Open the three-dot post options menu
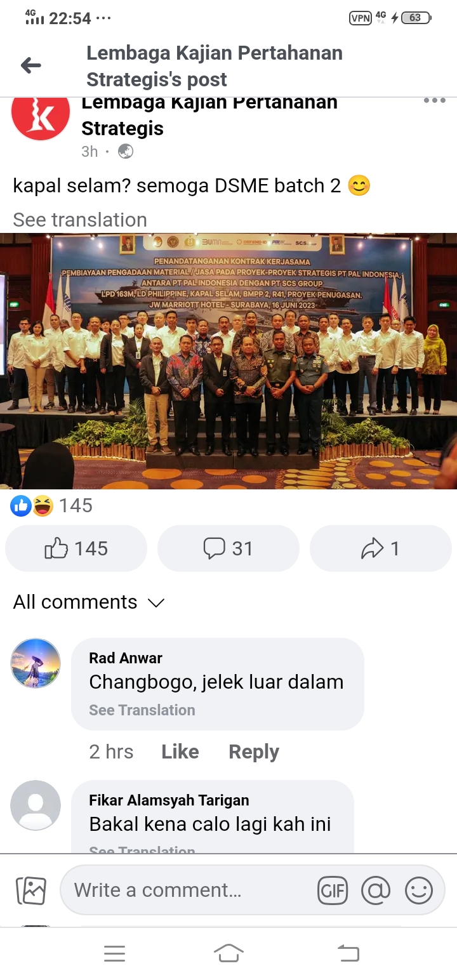Viewport: 457px width, 980px height. point(434,101)
